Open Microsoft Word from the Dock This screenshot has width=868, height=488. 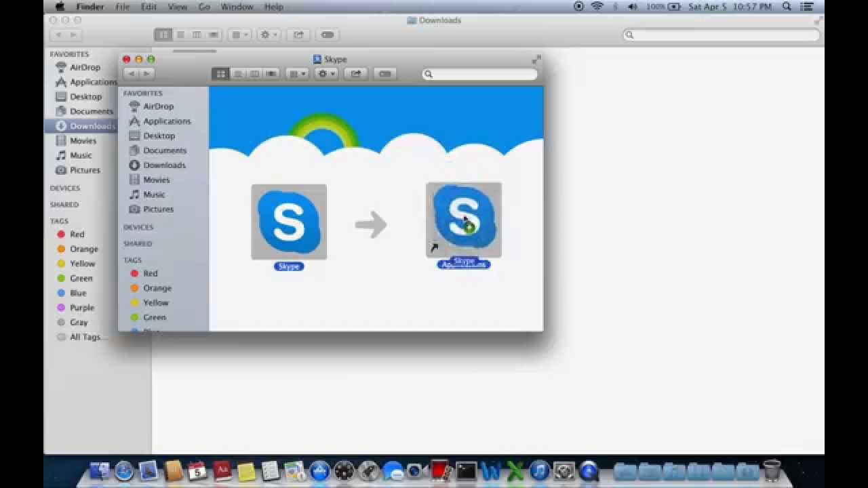[490, 470]
